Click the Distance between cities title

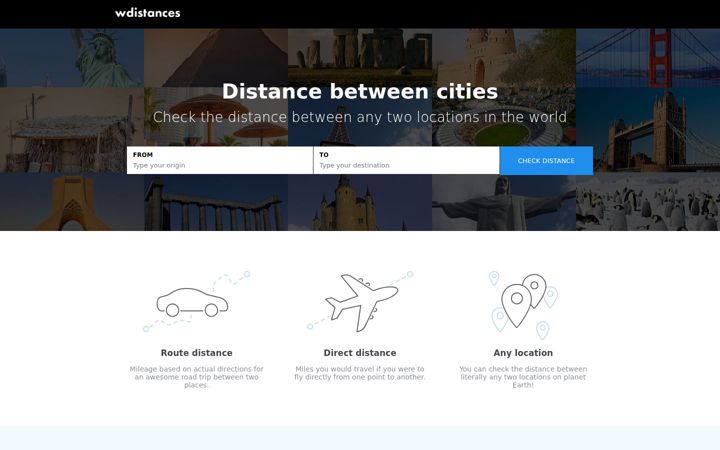point(360,91)
